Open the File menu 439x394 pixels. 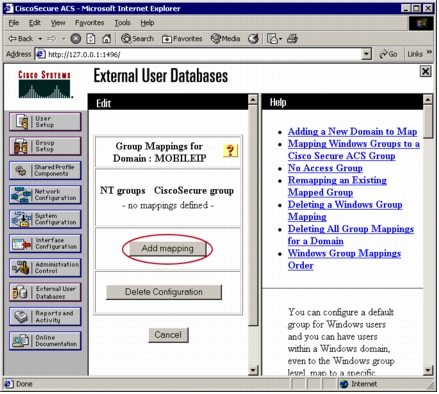coord(14,23)
